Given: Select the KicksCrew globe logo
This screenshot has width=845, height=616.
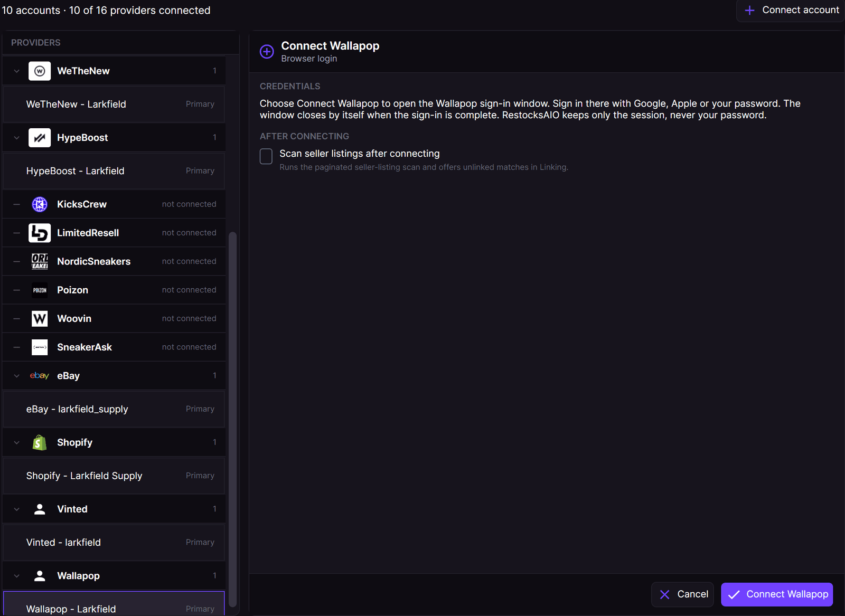Looking at the screenshot, I should [40, 204].
